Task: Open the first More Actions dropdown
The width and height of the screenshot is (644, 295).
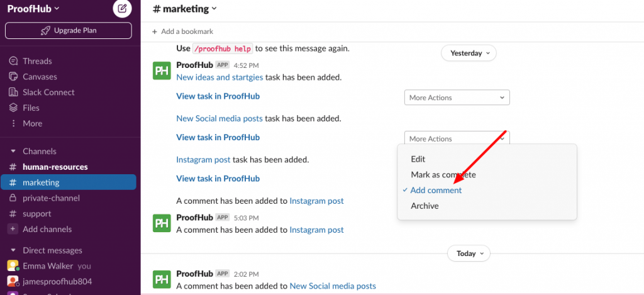Action: coord(457,97)
